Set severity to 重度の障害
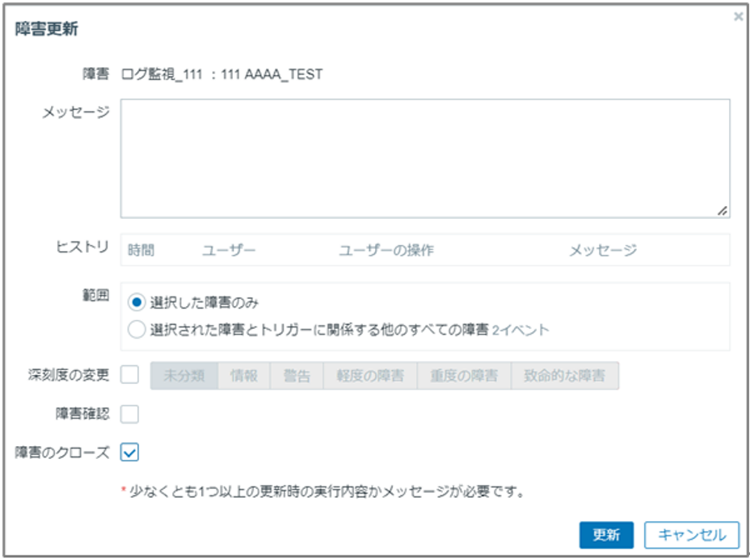The width and height of the screenshot is (750, 560). (x=464, y=376)
